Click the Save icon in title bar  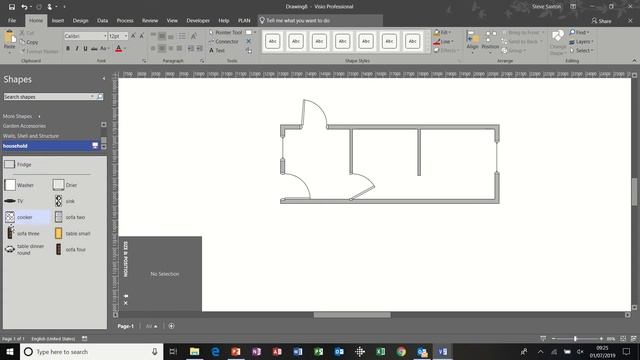(12, 7)
